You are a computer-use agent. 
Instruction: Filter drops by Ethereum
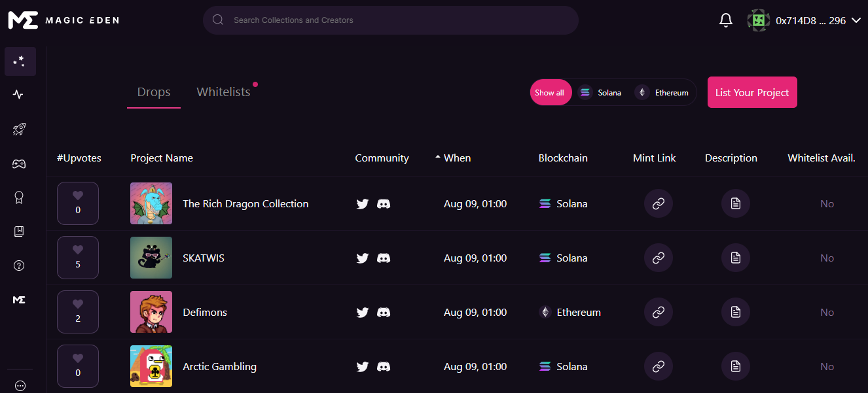(x=662, y=93)
